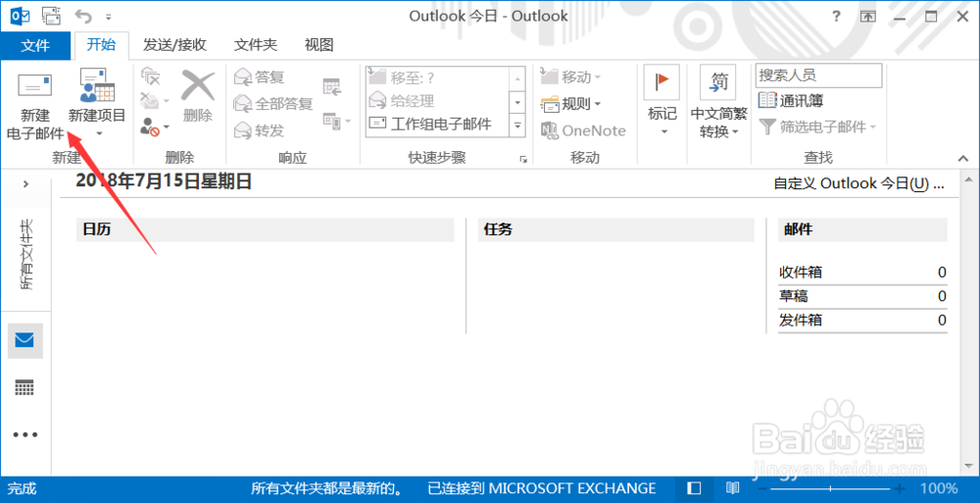980x503 pixels.
Task: Click the Undo arrow in title bar
Action: coord(83,17)
